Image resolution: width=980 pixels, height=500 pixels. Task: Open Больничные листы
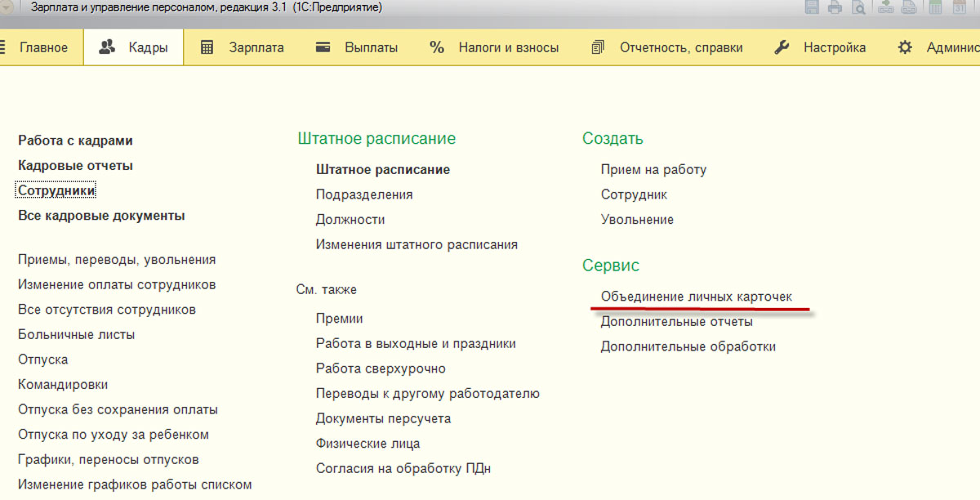[77, 335]
